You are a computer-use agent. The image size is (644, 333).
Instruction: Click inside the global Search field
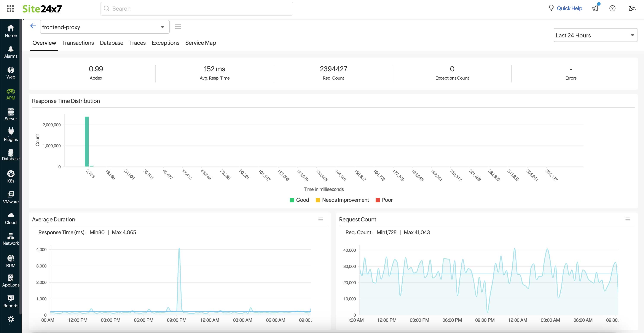point(196,8)
